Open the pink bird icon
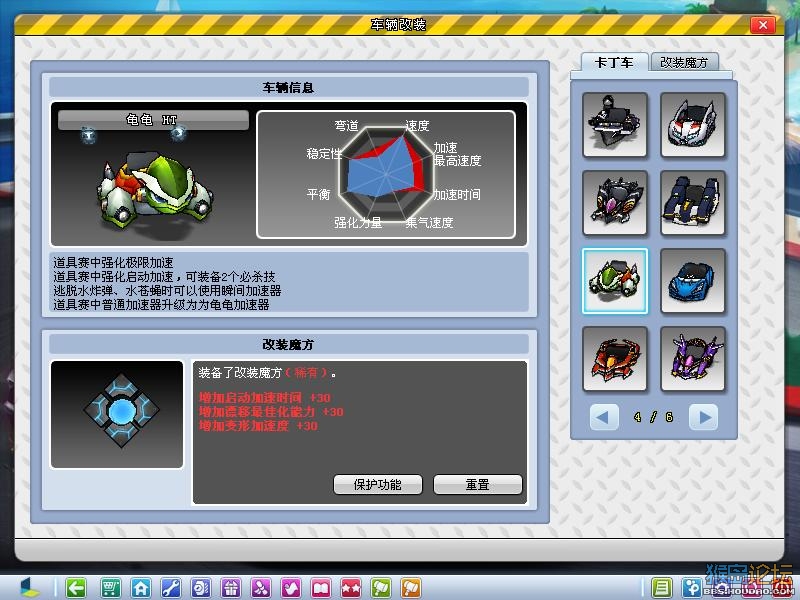The height and width of the screenshot is (600, 800). point(291,588)
